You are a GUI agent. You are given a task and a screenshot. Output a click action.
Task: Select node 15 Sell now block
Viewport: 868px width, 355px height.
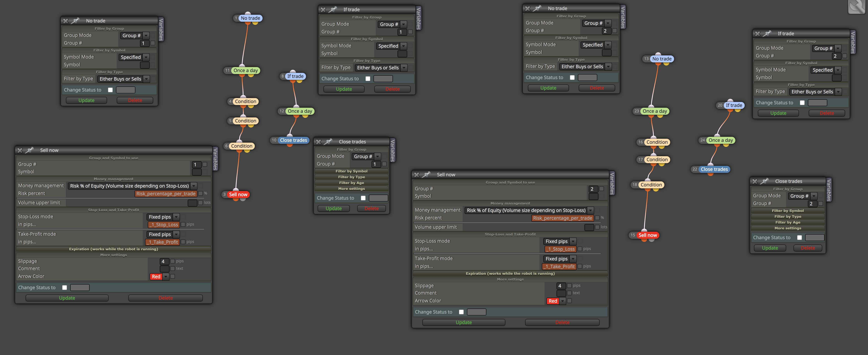(x=648, y=235)
